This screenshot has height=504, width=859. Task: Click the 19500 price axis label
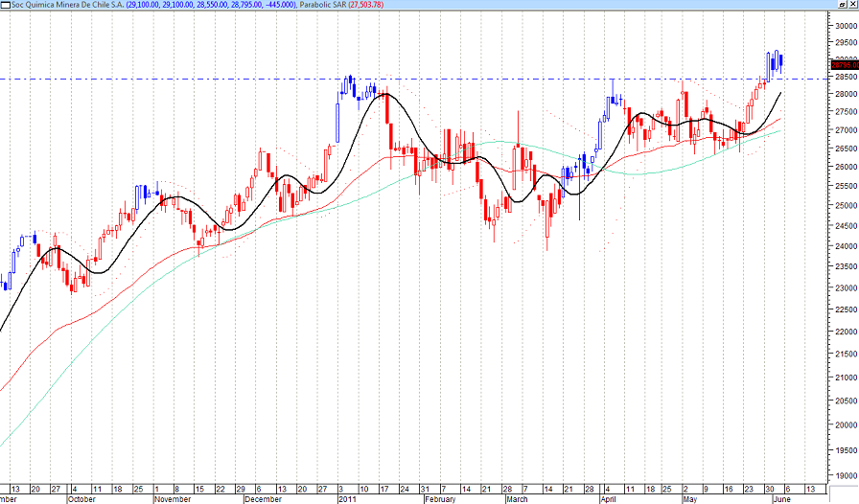click(847, 450)
